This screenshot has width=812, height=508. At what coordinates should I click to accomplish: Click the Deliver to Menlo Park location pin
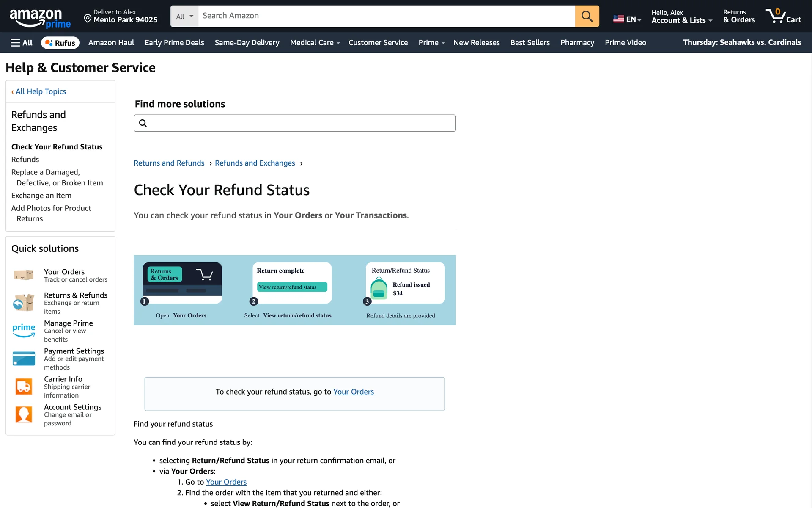point(88,18)
